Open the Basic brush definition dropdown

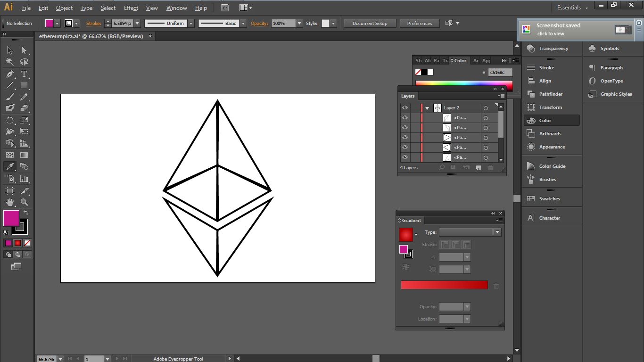(x=243, y=23)
